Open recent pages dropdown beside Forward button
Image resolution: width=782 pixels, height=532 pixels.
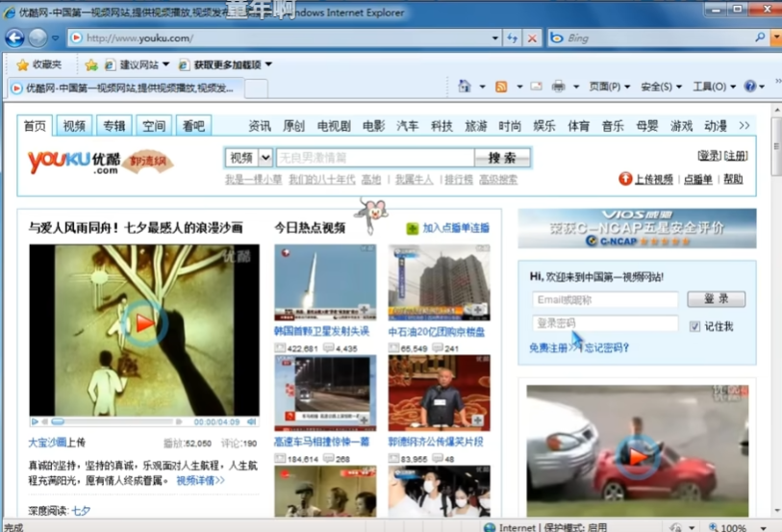tap(56, 38)
